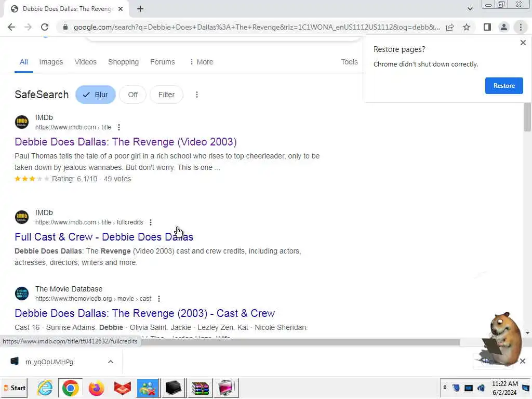Share this page icon in address bar

[450, 27]
